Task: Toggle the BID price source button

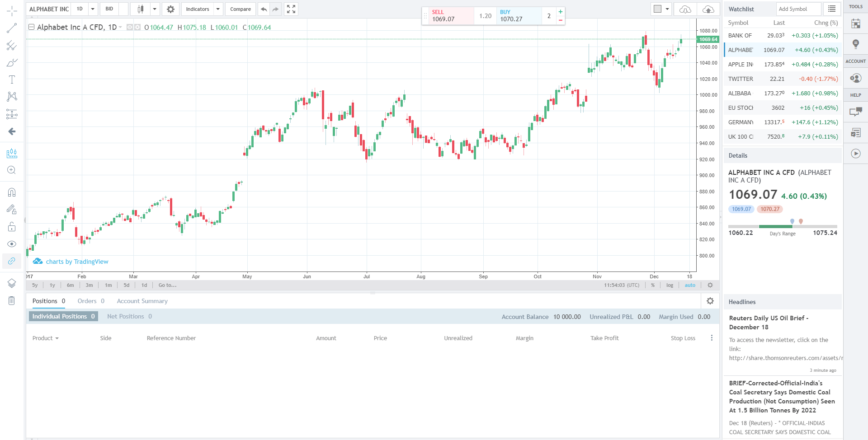Action: tap(109, 9)
